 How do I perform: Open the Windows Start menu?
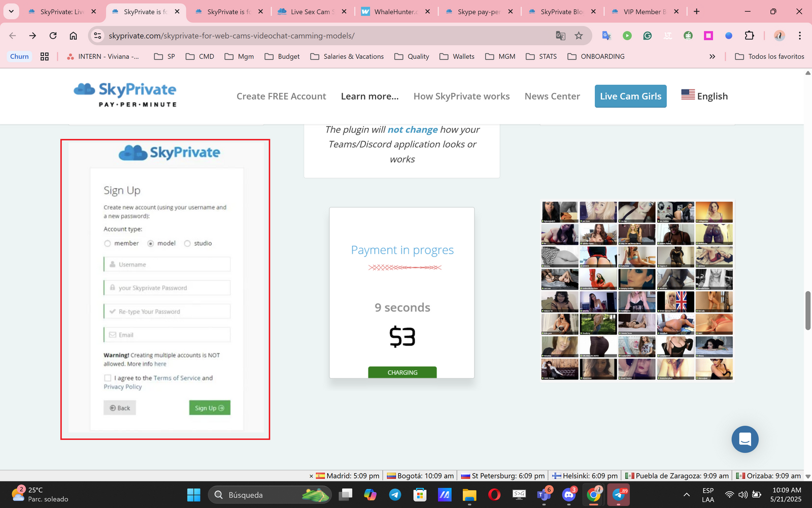point(194,495)
